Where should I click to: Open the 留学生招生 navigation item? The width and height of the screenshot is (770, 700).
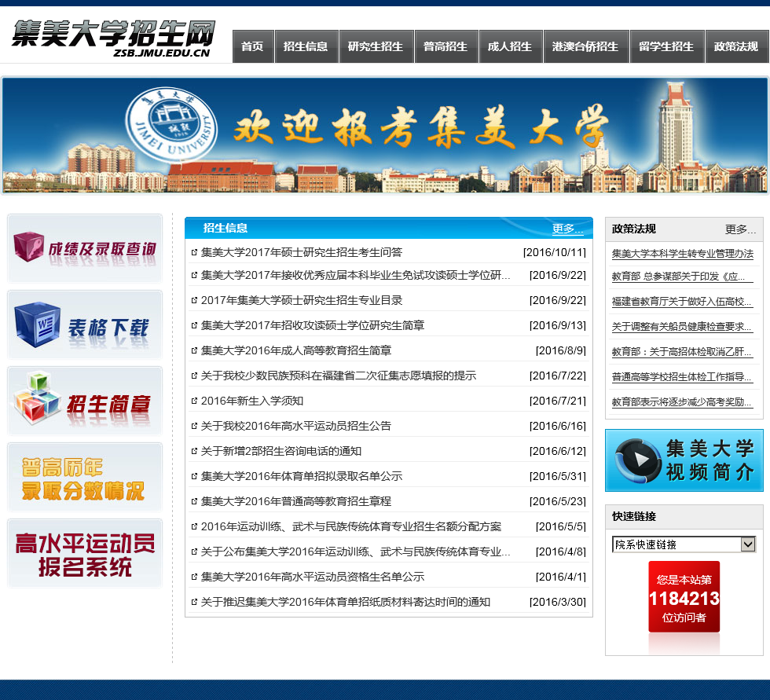click(667, 46)
